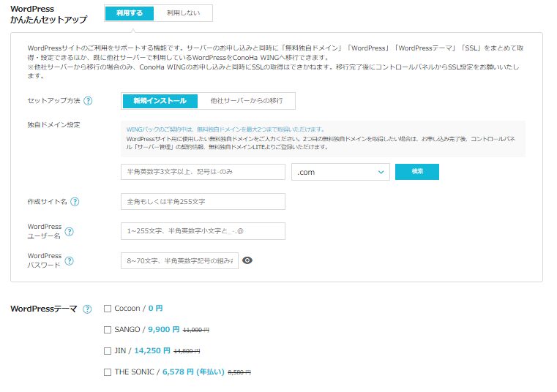This screenshot has height=392, width=557.
Task: Check the SANGO theme checkbox
Action: point(108,330)
